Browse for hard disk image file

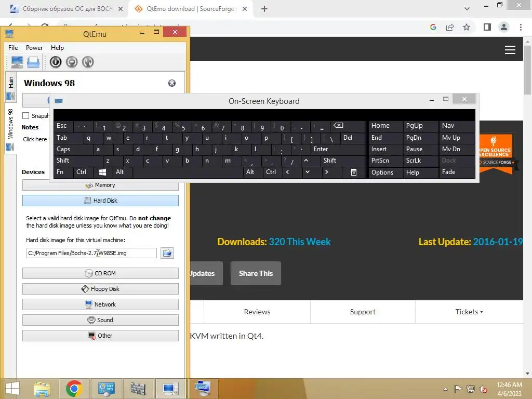[x=167, y=253]
